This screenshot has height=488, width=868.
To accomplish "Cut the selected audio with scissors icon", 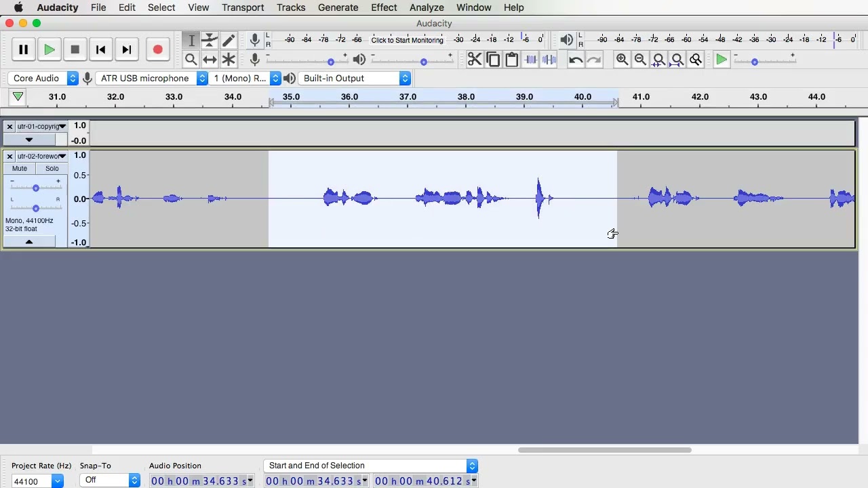I will [475, 60].
